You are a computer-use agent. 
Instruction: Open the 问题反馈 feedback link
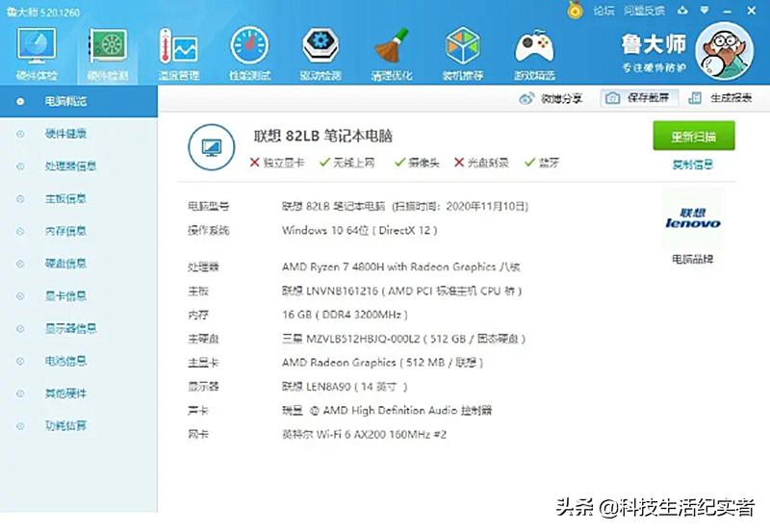[644, 11]
